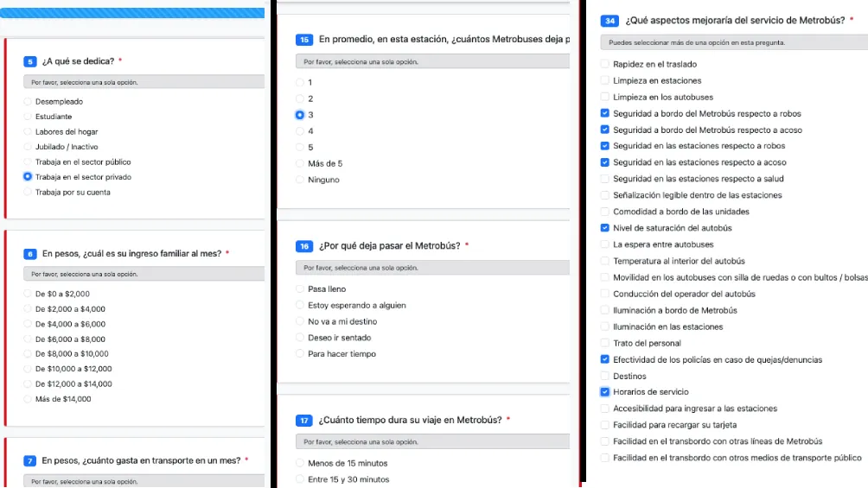Check "Iluminación en las estaciones" checkbox
The image size is (868, 488).
605,326
